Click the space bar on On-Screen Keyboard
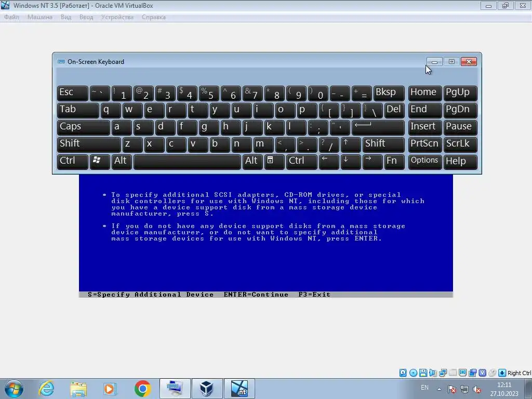The image size is (532, 399). coord(187,162)
